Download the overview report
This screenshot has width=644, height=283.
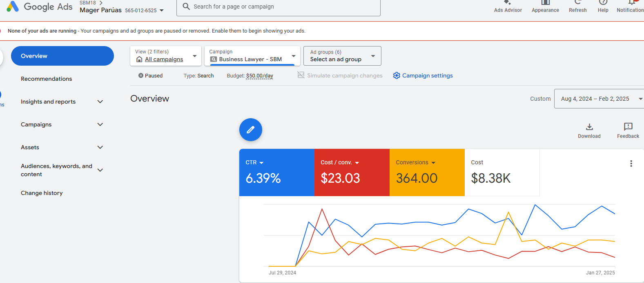(x=589, y=131)
